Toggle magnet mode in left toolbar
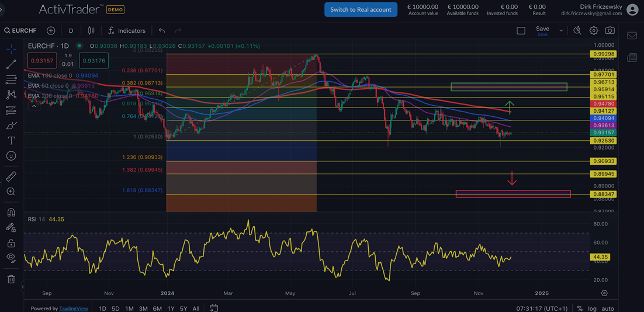The width and height of the screenshot is (644, 312). click(x=11, y=213)
